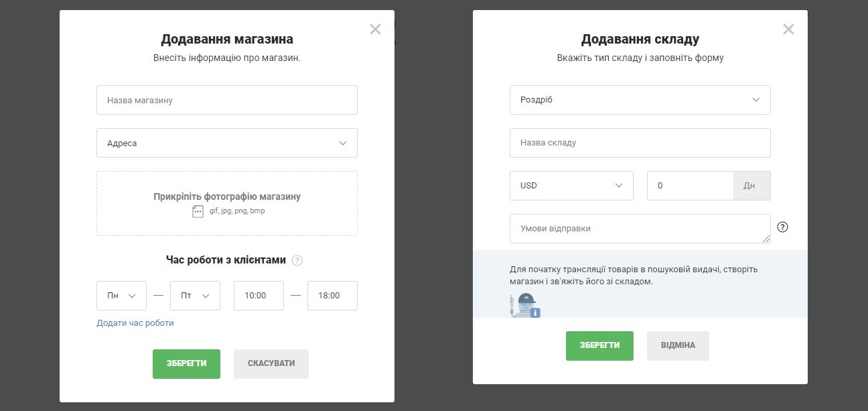Click the help icon next to Умови відправки
This screenshot has height=411, width=868.
click(x=782, y=227)
